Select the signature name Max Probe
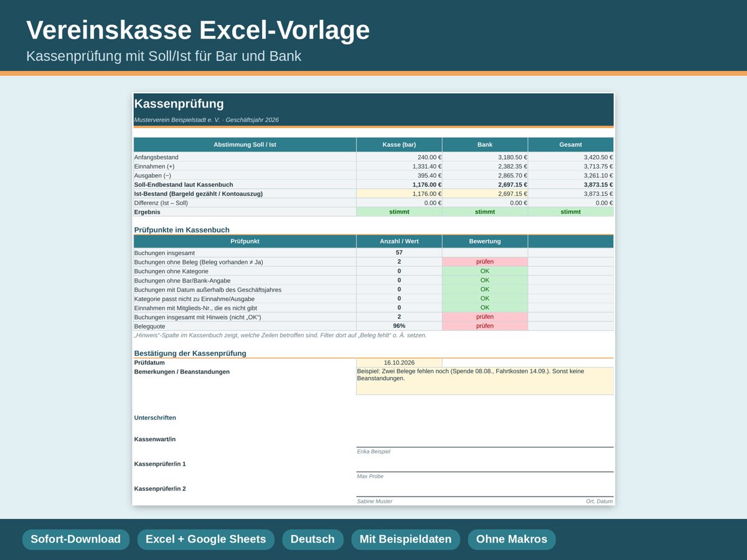The image size is (747, 560). [x=370, y=477]
